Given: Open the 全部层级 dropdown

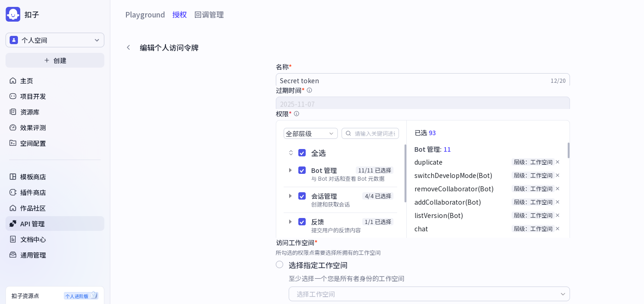Looking at the screenshot, I should pos(310,133).
